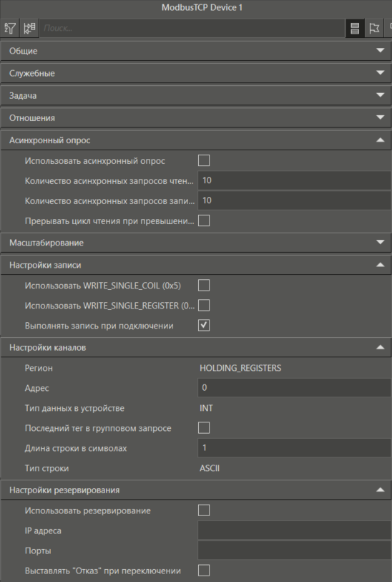Viewport: 392px width, 582px height.
Task: Open Регион HOLDING_REGISTERS dropdown value
Action: click(x=240, y=368)
